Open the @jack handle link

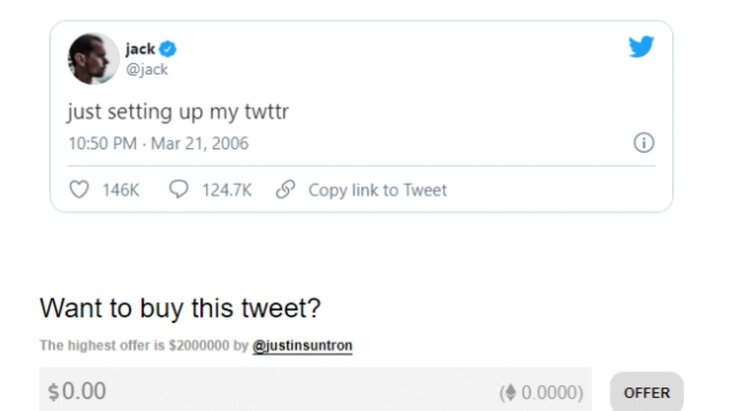coord(146,69)
